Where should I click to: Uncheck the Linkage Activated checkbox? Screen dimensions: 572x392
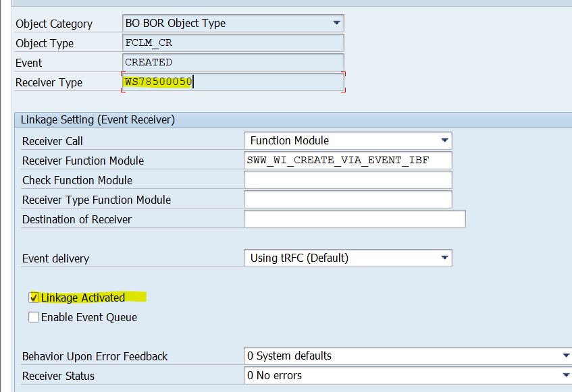click(34, 298)
